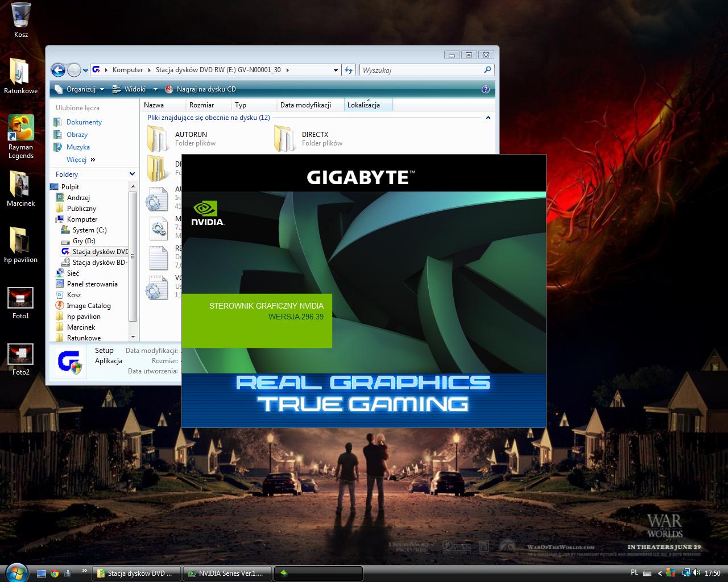Click Komputer in the address breadcrumb

[x=127, y=70]
